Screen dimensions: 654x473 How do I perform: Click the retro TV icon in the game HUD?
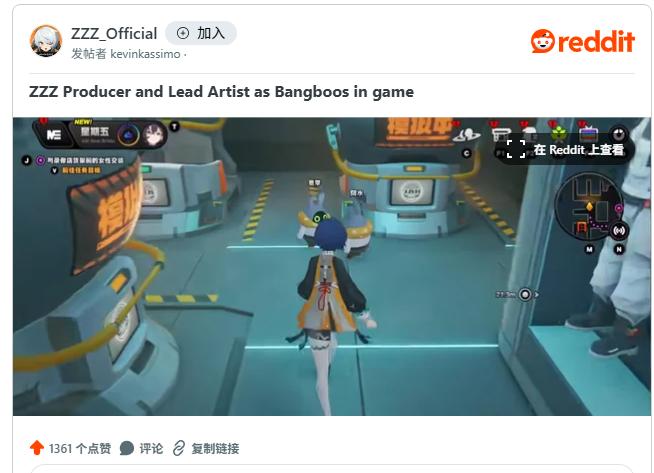(589, 134)
